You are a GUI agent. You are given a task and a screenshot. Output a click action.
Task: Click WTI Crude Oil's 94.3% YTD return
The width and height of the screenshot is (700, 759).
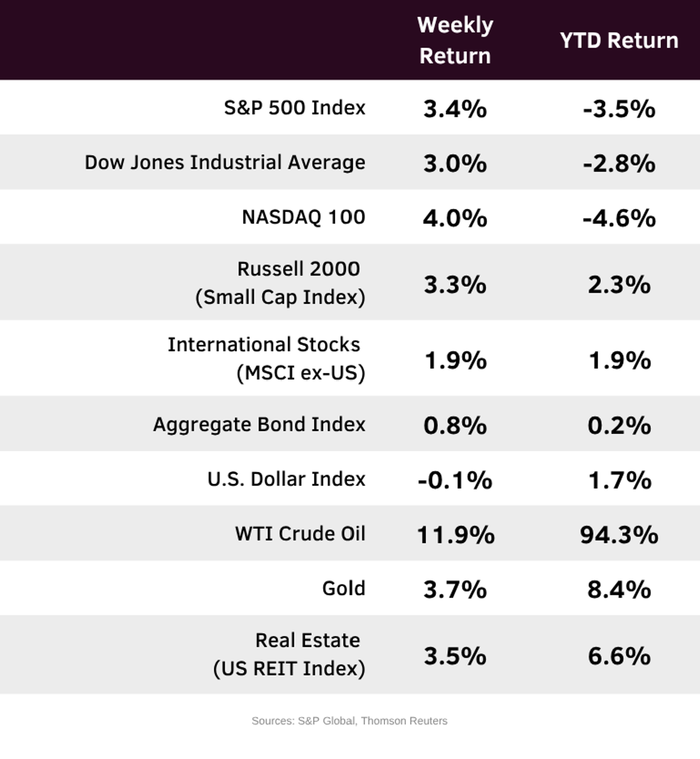(x=619, y=534)
